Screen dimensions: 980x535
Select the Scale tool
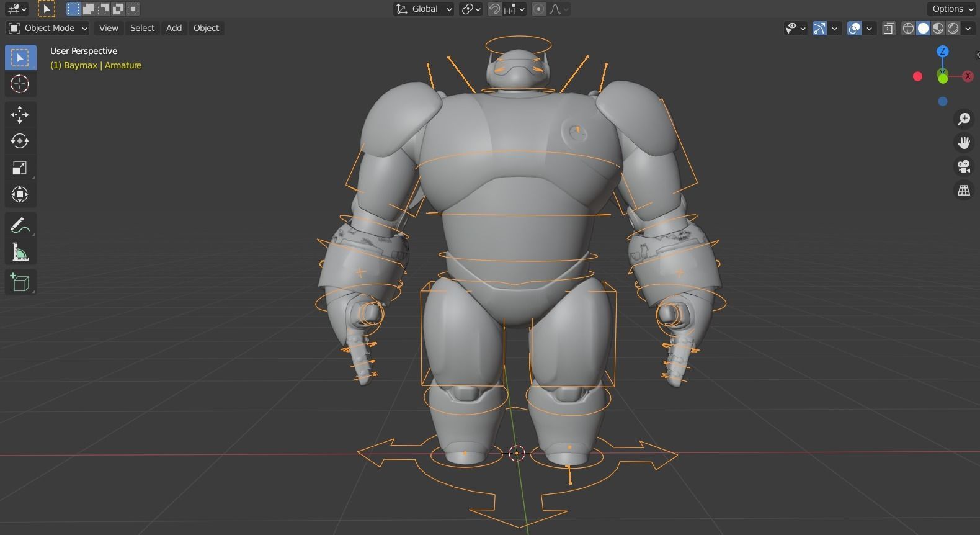coord(20,168)
